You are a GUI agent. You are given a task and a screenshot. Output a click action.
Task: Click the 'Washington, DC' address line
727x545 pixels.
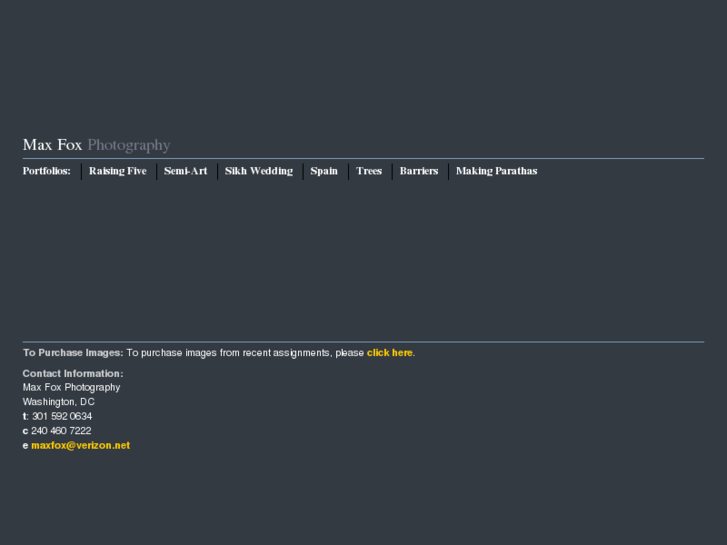58,402
